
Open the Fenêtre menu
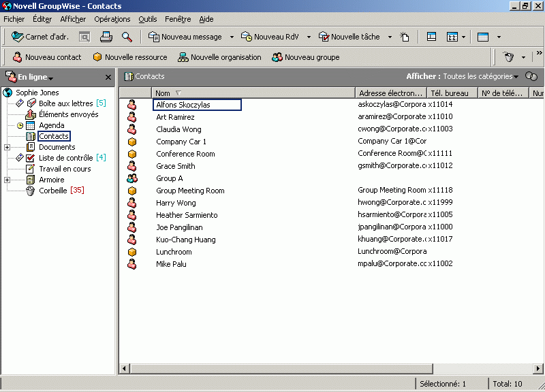(178, 19)
